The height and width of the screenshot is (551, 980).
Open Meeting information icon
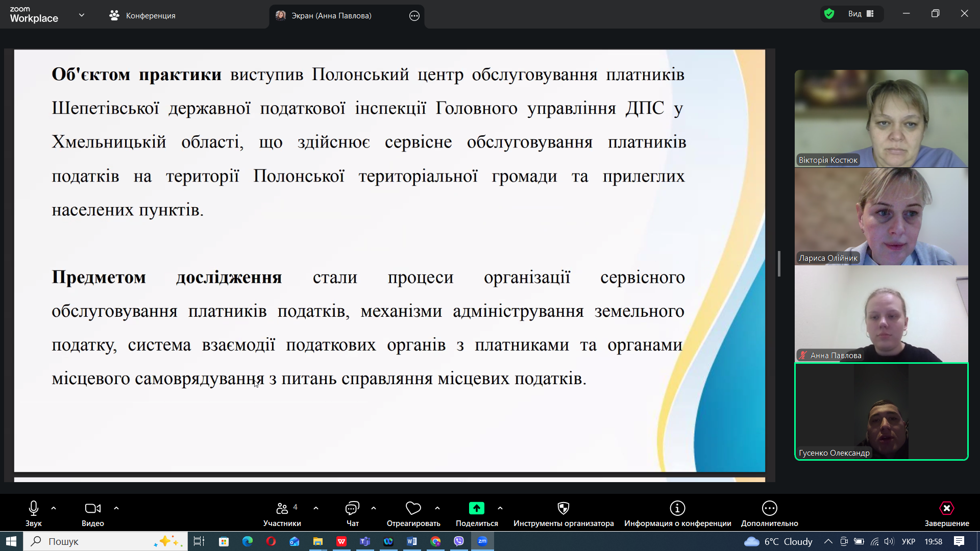click(677, 508)
